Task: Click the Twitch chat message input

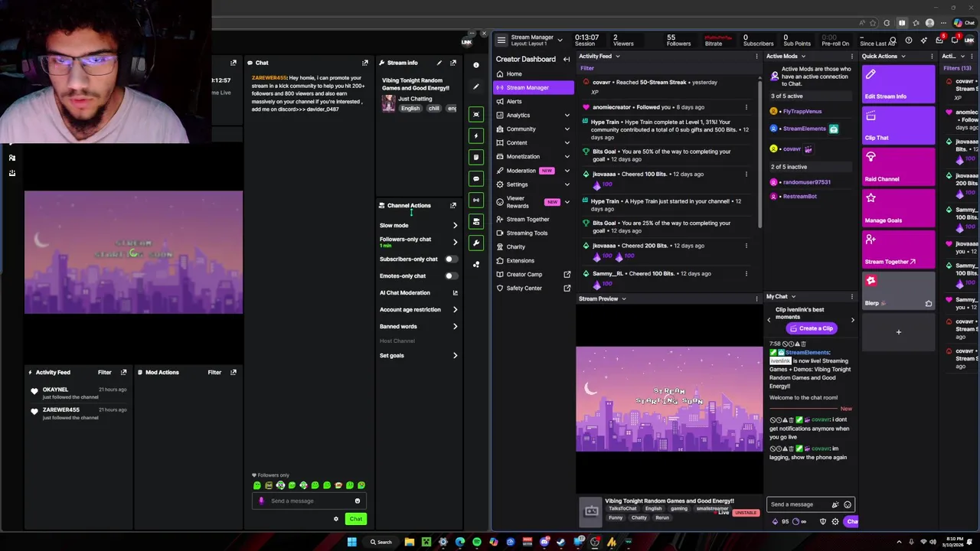Action: tap(802, 505)
